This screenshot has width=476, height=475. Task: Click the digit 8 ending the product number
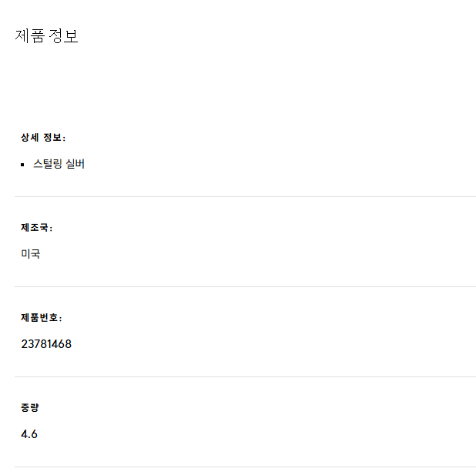coord(69,344)
